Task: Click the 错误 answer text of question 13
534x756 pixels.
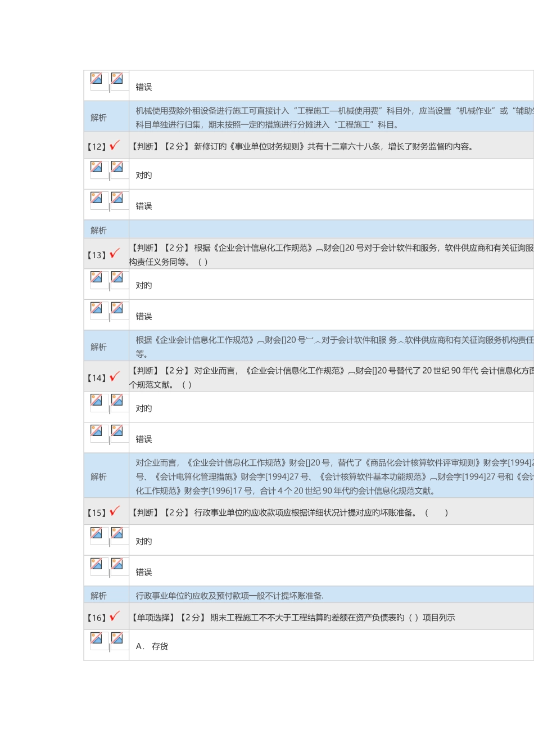Action: click(x=144, y=317)
